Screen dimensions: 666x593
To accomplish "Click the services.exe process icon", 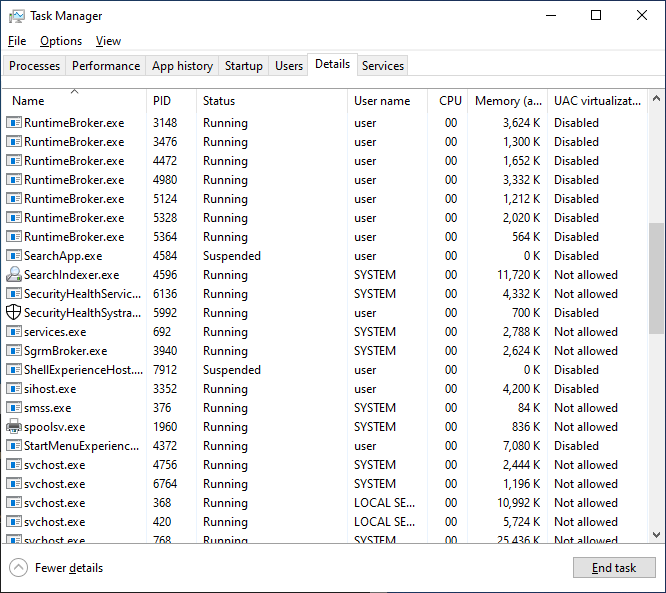I will pyautogui.click(x=14, y=332).
